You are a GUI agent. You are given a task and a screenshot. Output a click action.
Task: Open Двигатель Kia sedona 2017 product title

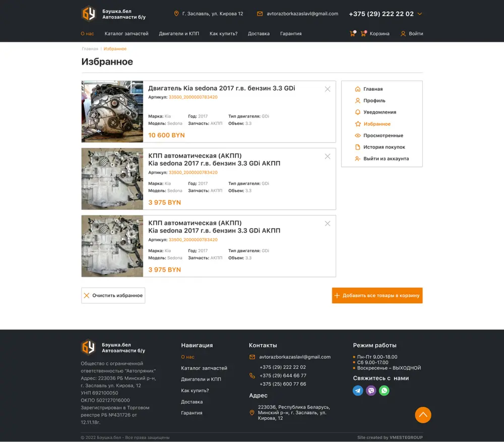[x=221, y=88]
